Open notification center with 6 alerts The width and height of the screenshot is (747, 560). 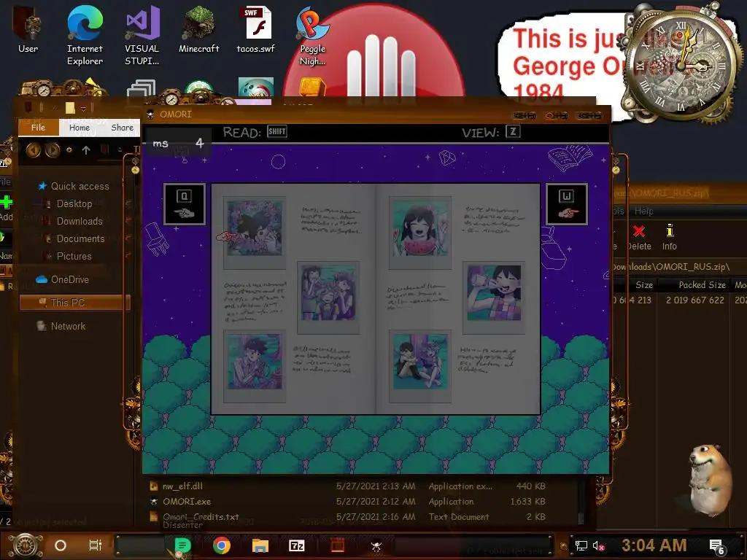(717, 546)
